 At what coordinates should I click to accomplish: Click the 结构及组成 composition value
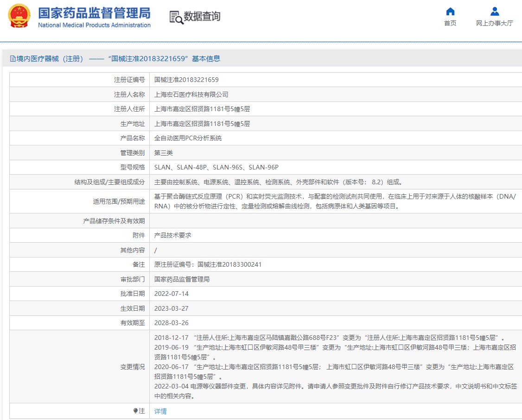(279, 182)
